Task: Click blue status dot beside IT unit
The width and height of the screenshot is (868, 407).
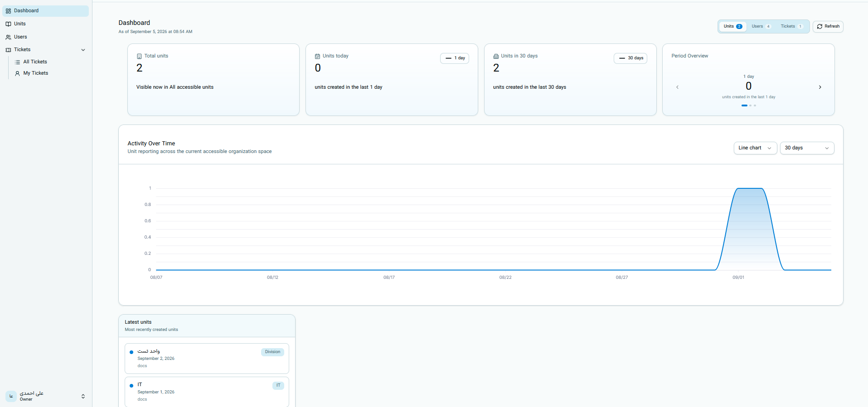Action: 131,386
